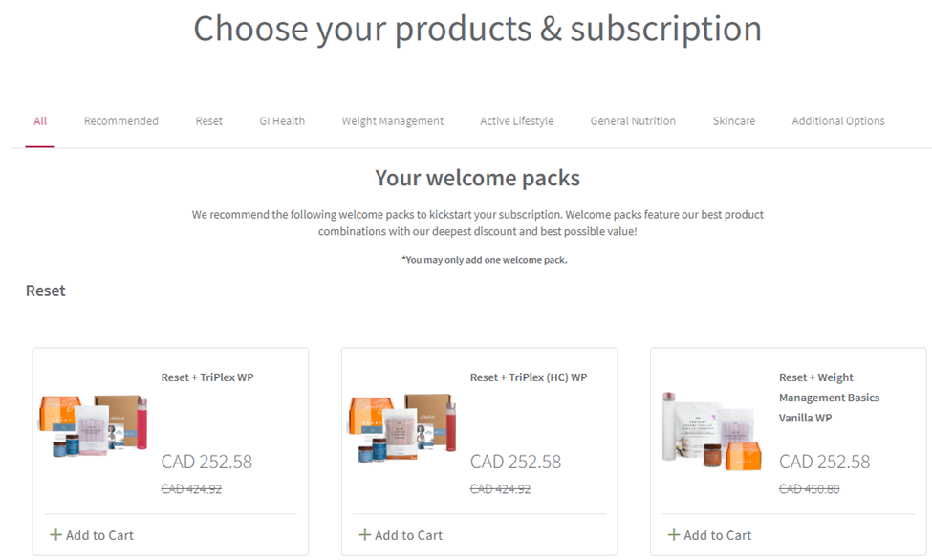Select the All tab
Image resolution: width=932 pixels, height=560 pixels.
[40, 121]
